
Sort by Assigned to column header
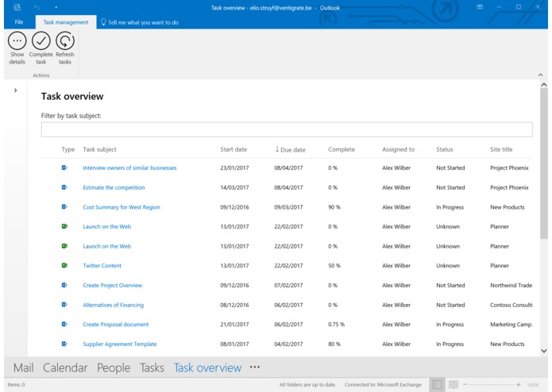click(398, 149)
